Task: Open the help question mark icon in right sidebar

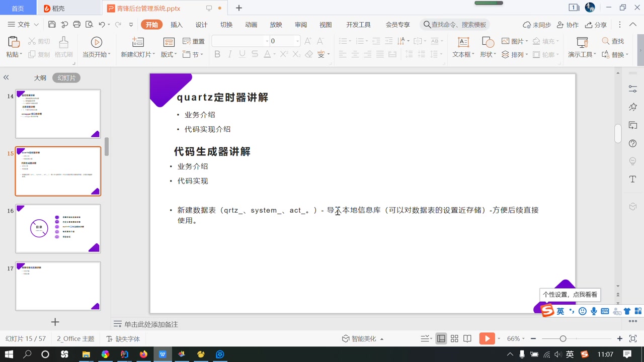Action: 633,143
